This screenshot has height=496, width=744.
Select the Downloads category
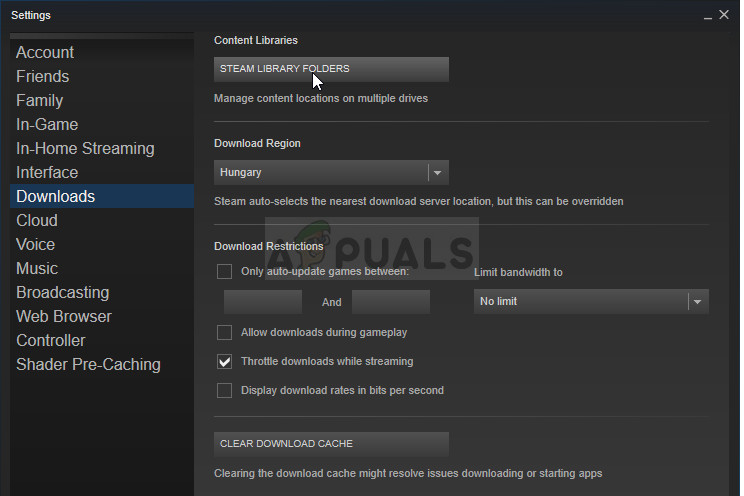point(102,196)
